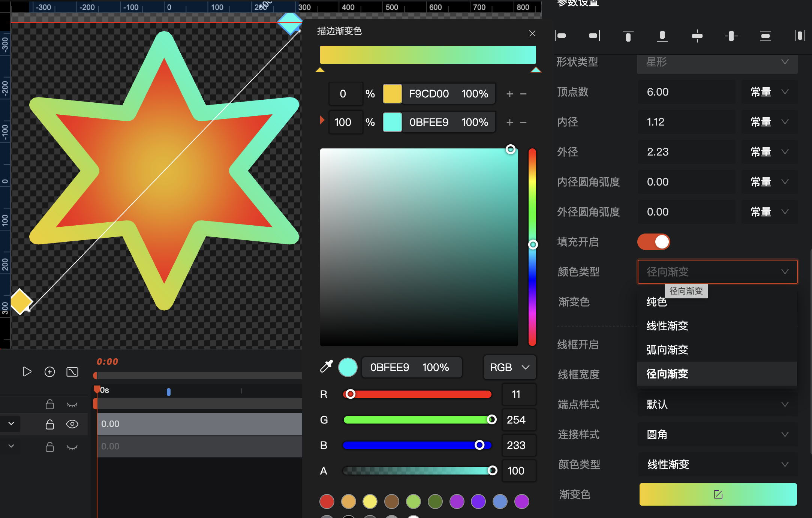Remove the 100% gradient stop with minus
812x518 pixels.
(523, 122)
